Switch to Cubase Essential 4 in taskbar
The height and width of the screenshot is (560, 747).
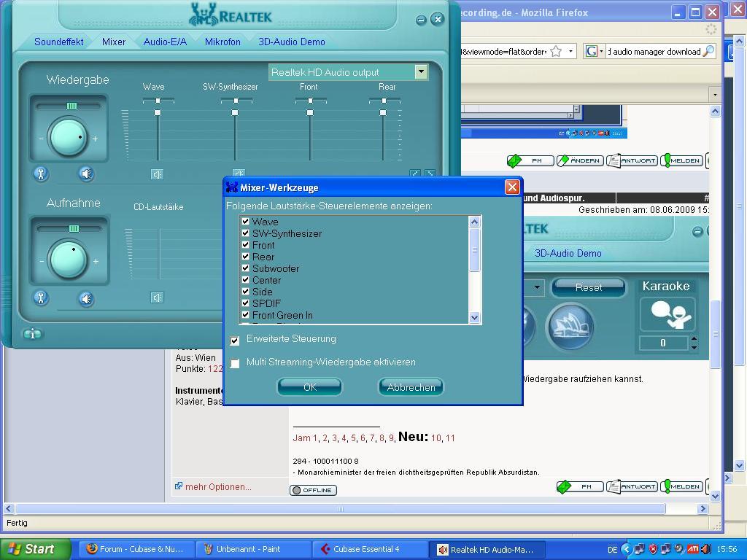click(x=371, y=549)
